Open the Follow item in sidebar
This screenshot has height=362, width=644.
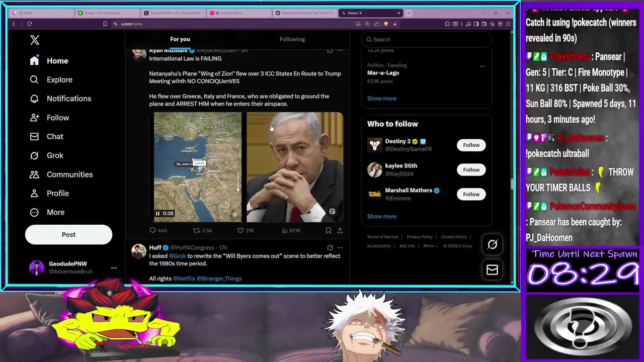pos(49,118)
